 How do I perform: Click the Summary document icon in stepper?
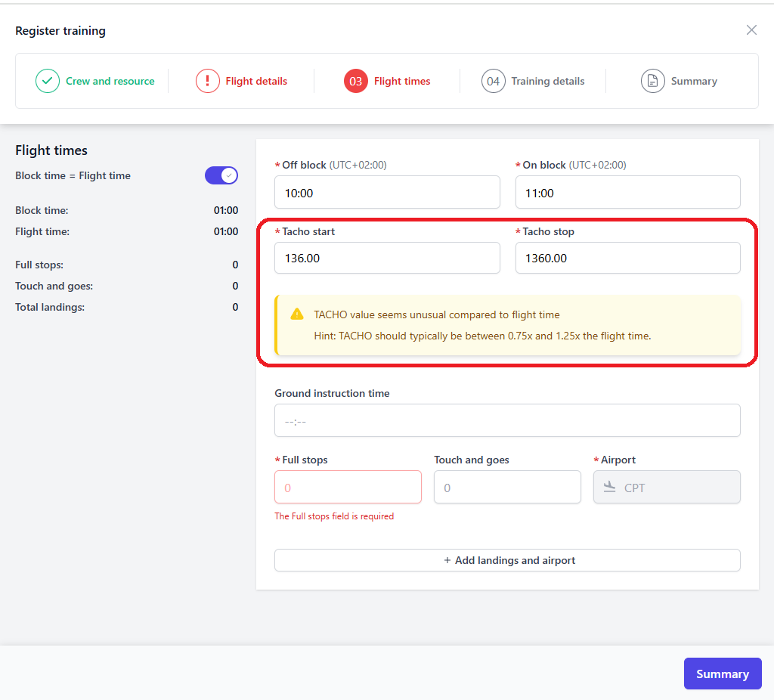coord(653,81)
